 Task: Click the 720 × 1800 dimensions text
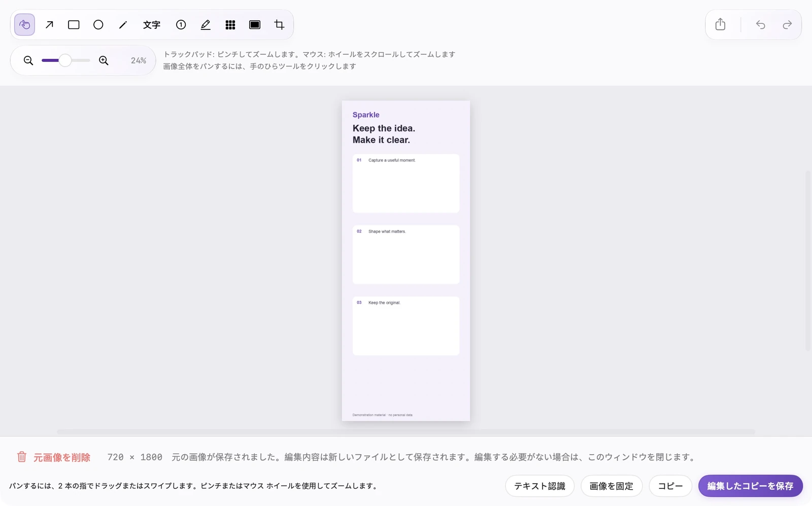[135, 457]
